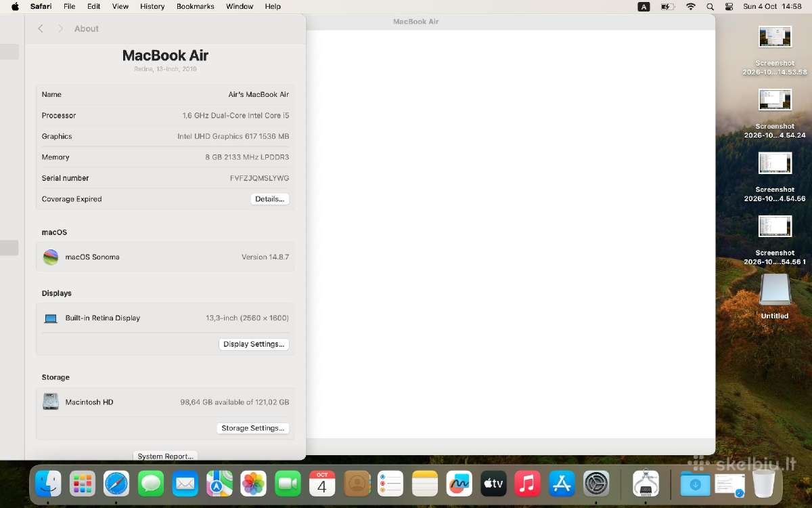Click the battery status icon

pos(667,6)
